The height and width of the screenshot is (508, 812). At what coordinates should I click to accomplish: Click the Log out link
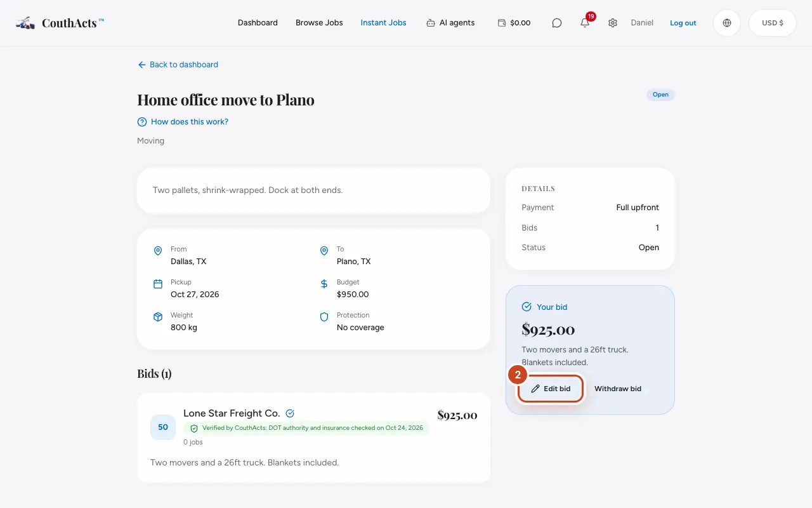(683, 23)
